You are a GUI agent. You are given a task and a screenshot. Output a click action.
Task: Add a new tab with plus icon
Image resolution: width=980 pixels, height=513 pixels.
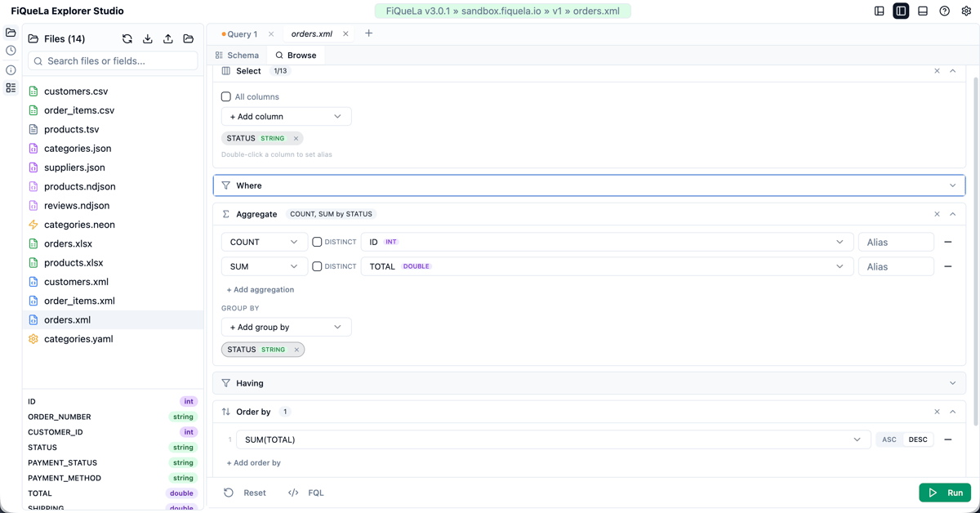[368, 33]
